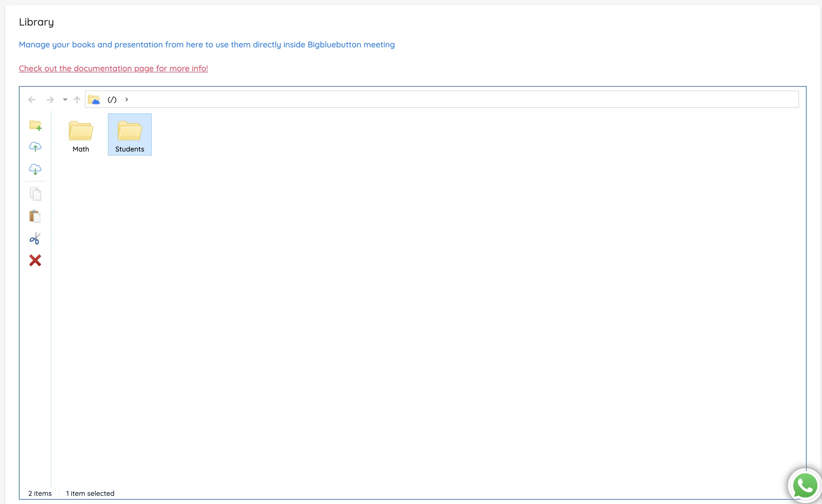Select the Math folder
This screenshot has height=504, width=822.
click(x=81, y=135)
